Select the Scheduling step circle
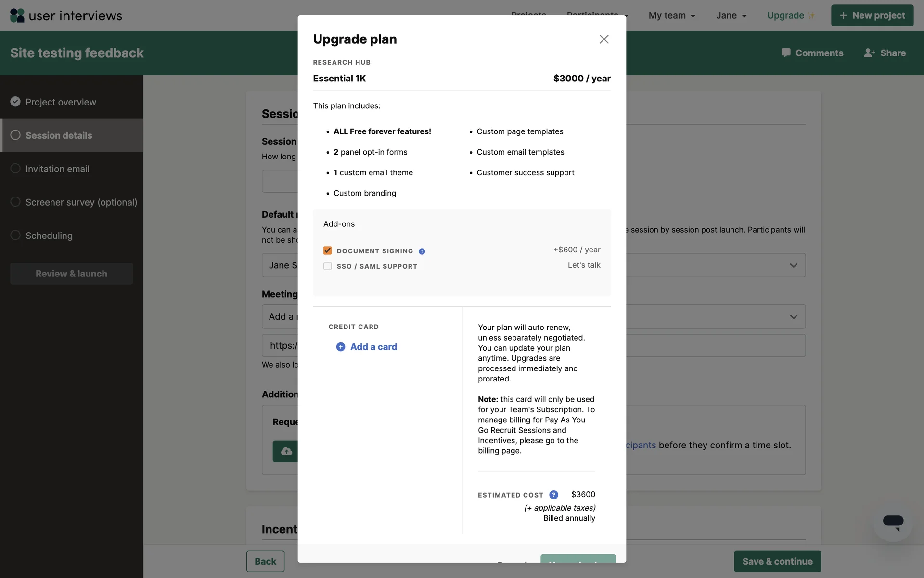The image size is (924, 578). (x=15, y=235)
